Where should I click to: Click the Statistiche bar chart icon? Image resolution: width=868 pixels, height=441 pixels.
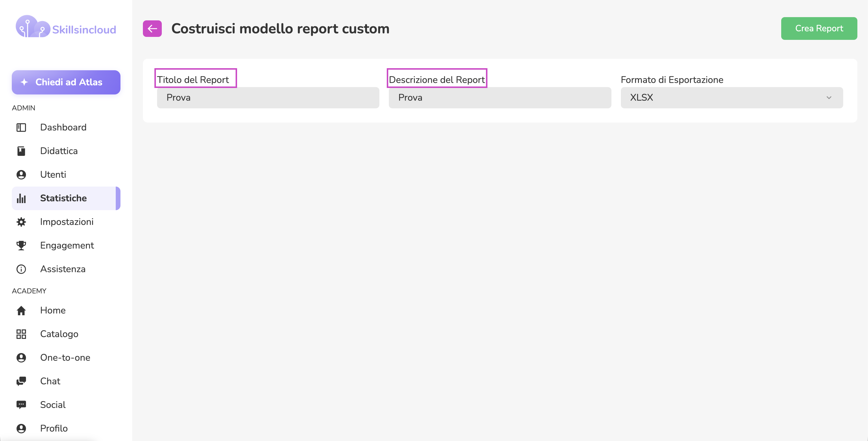coord(21,198)
